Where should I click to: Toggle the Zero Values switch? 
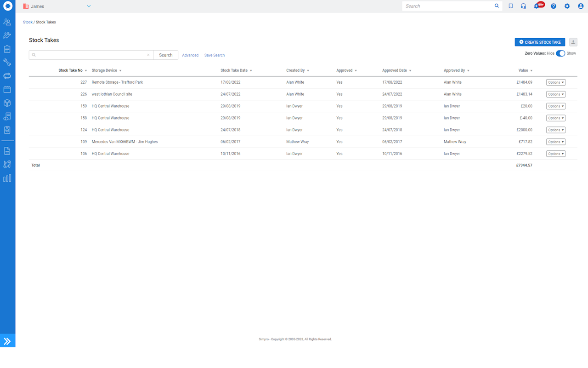click(x=560, y=53)
